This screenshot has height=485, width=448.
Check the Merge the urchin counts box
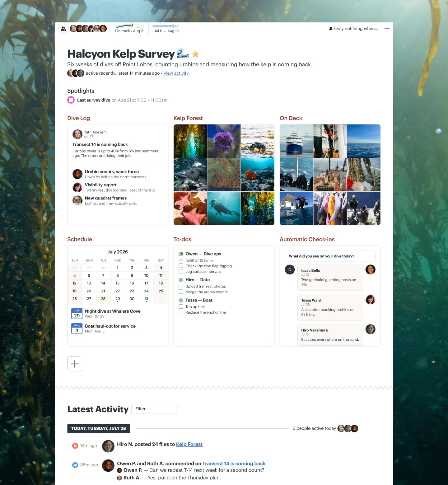[x=181, y=292]
